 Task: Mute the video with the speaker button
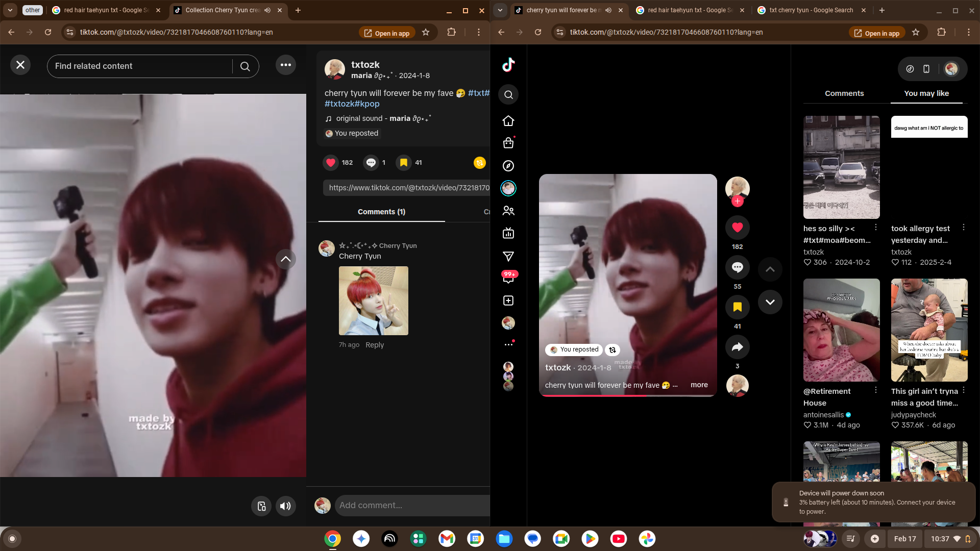coord(285,506)
